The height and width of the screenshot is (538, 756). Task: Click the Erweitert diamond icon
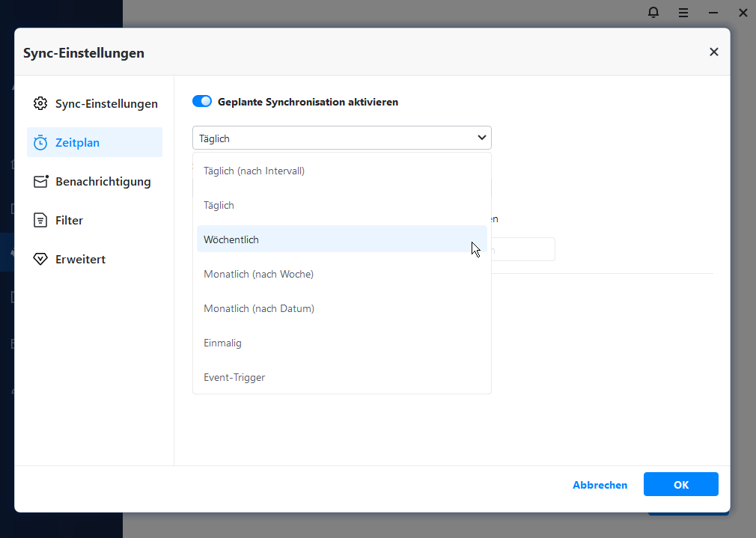40,260
